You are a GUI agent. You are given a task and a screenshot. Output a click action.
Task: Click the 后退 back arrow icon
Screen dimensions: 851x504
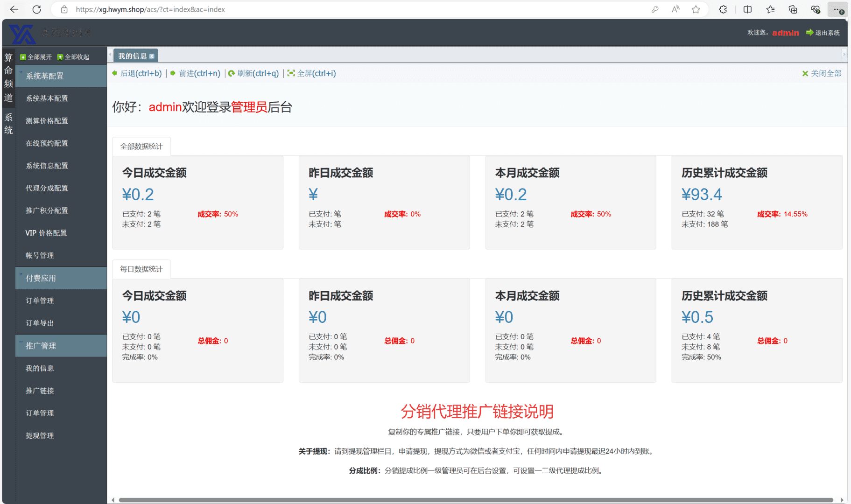(115, 73)
